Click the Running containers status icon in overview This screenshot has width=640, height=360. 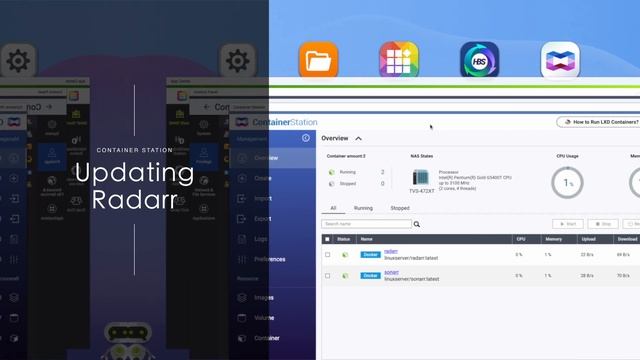pyautogui.click(x=332, y=172)
